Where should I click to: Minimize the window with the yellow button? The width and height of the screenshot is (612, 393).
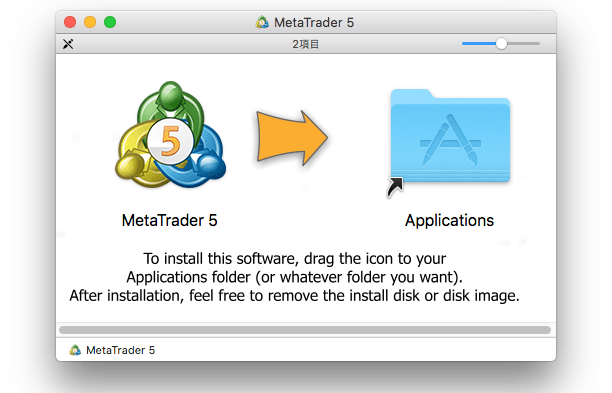(90, 22)
